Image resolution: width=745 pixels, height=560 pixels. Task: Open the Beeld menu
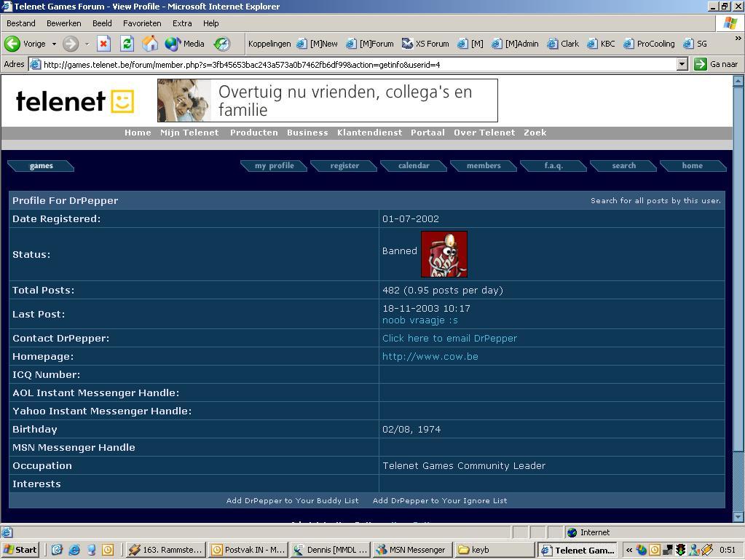(x=102, y=23)
